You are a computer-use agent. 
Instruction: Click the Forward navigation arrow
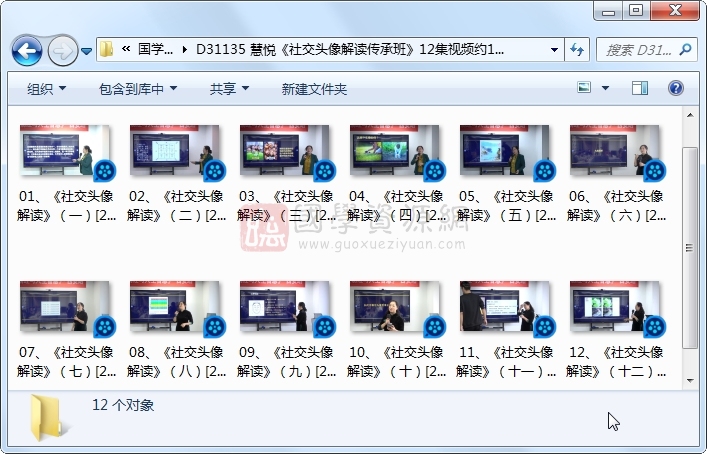click(x=62, y=50)
